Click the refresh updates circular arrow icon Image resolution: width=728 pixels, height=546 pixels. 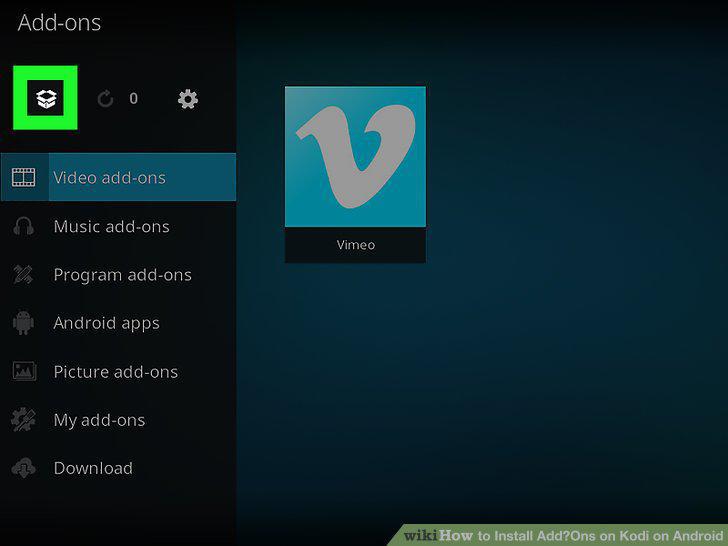[105, 99]
